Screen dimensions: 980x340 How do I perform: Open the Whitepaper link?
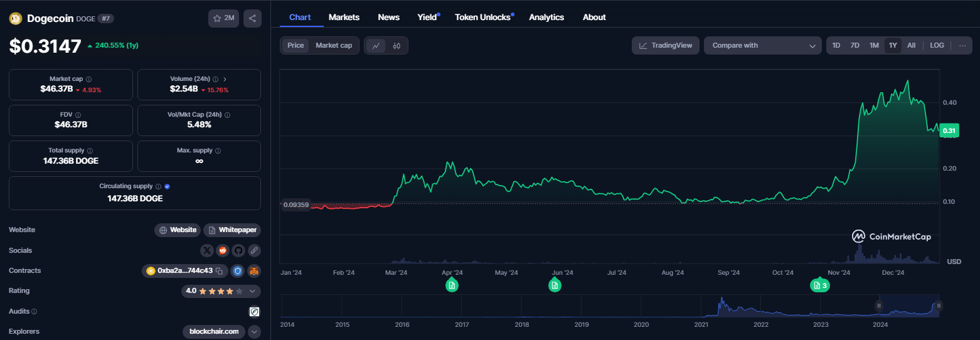click(232, 230)
